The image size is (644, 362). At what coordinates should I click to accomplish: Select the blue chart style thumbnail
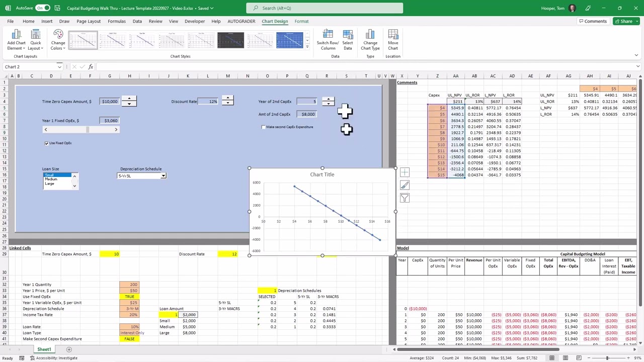point(289,40)
